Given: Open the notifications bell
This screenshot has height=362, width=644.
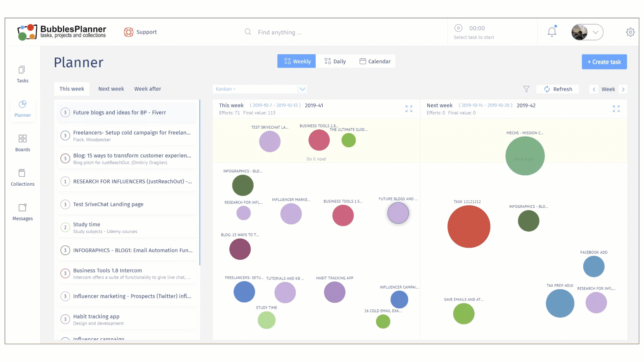Looking at the screenshot, I should tap(552, 32).
